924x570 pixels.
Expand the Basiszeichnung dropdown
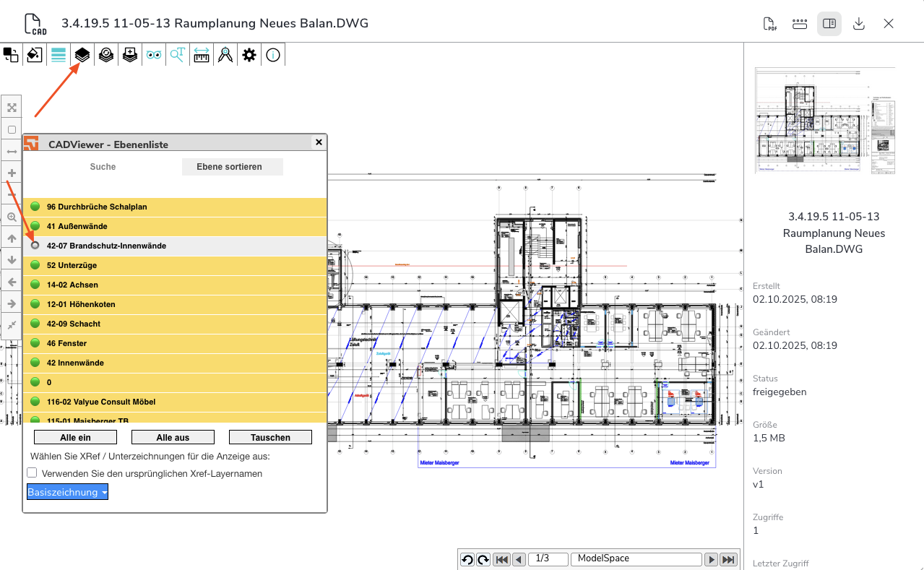coord(68,492)
